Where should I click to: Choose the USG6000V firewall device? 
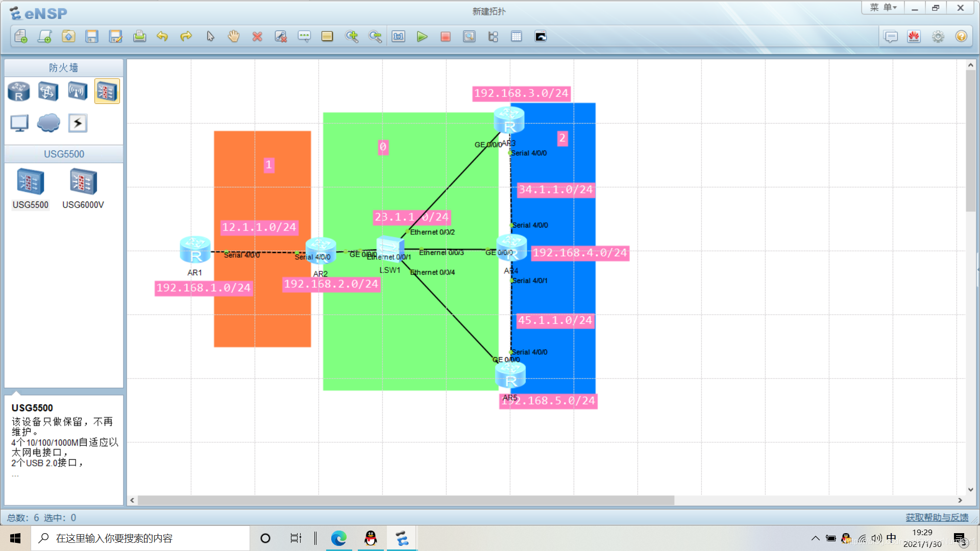tap(83, 183)
